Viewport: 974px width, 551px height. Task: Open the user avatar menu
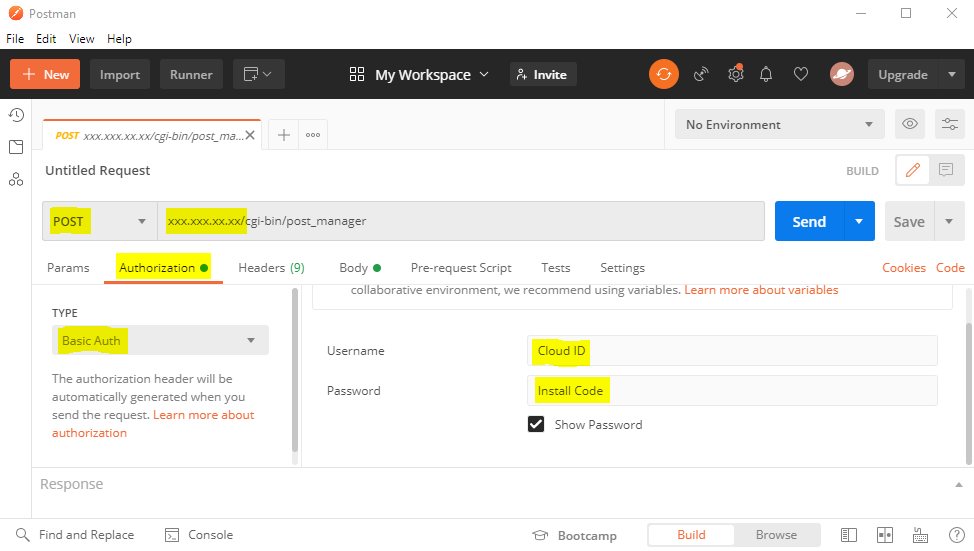pos(842,75)
